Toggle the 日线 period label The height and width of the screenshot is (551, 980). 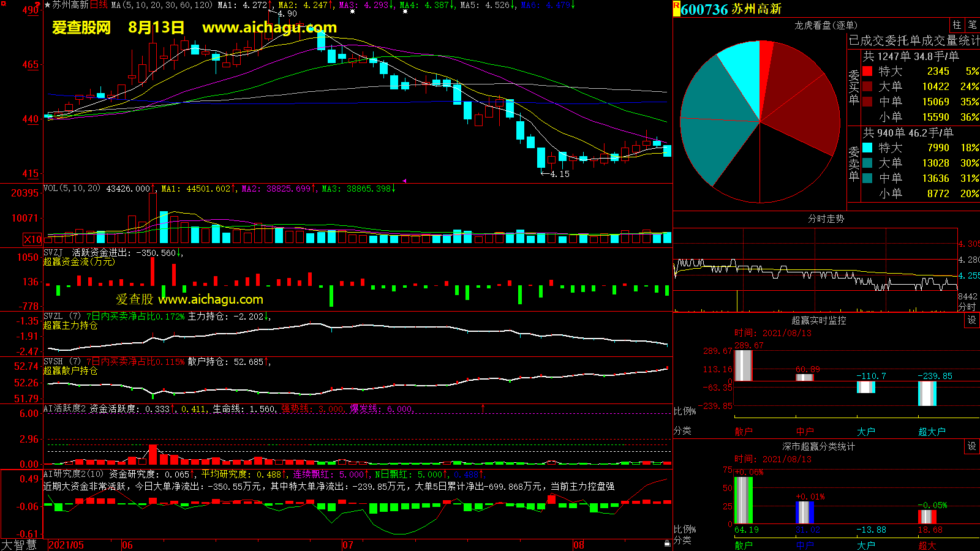coord(99,5)
